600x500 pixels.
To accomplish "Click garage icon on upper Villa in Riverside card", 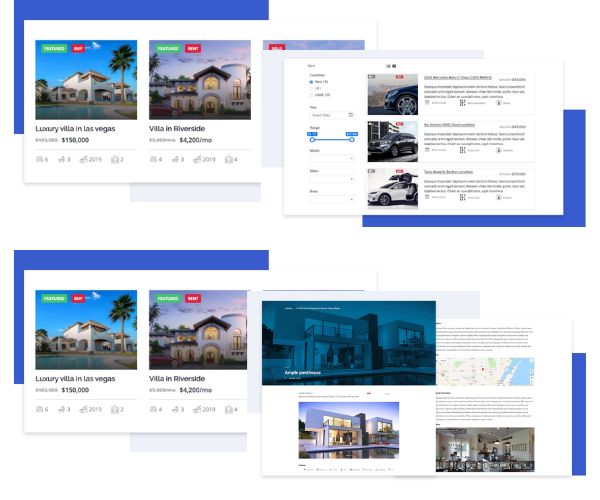I will point(228,159).
